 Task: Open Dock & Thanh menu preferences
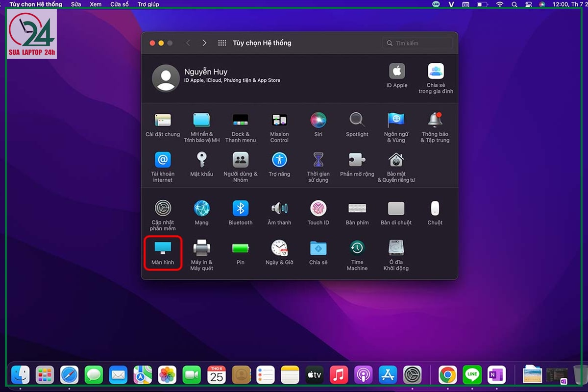click(x=240, y=127)
